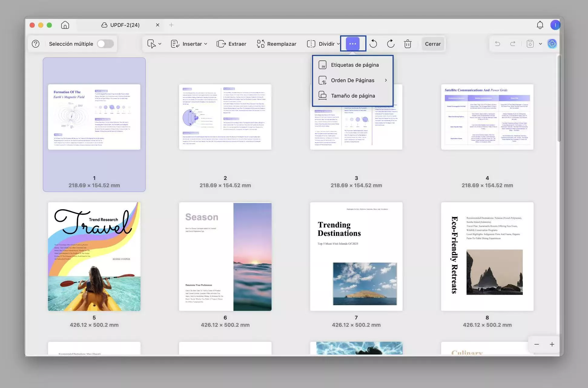The height and width of the screenshot is (388, 588).
Task: Open notifications bell
Action: coord(540,25)
